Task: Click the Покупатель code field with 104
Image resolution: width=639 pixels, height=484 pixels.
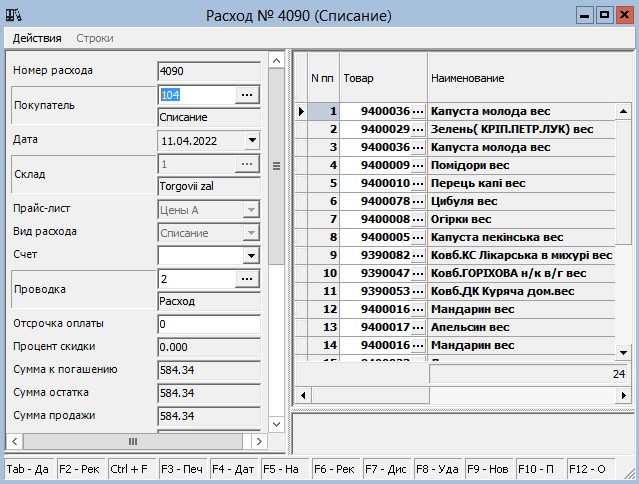Action: pyautogui.click(x=196, y=94)
